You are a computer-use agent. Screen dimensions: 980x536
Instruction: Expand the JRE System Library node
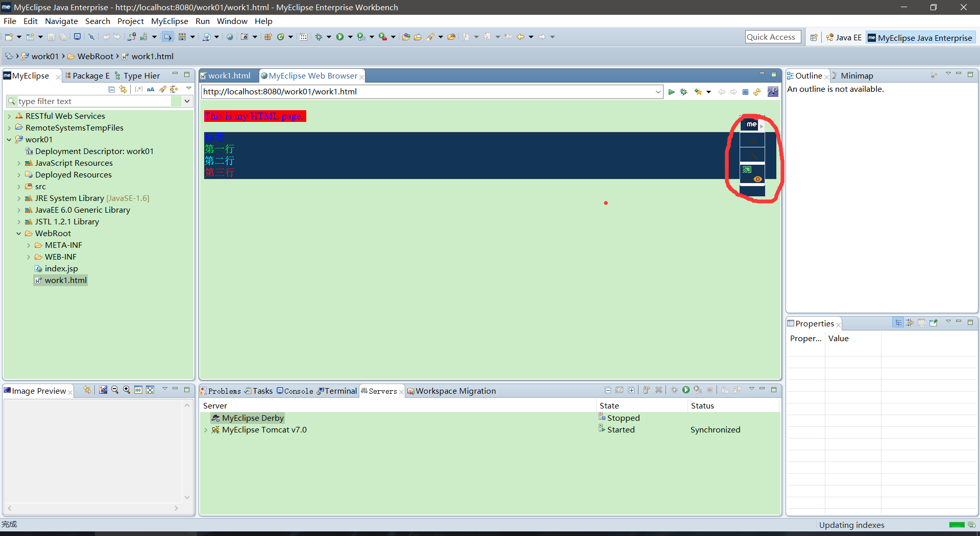19,198
